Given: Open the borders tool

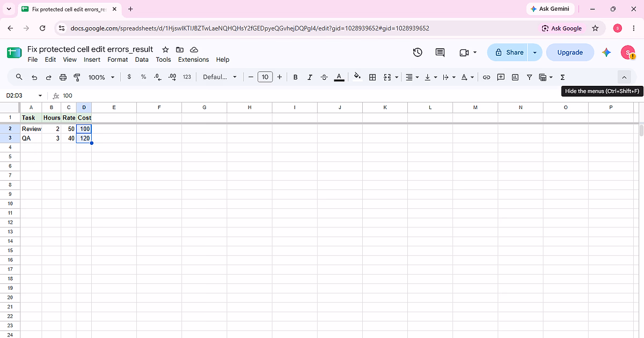Looking at the screenshot, I should [x=372, y=77].
